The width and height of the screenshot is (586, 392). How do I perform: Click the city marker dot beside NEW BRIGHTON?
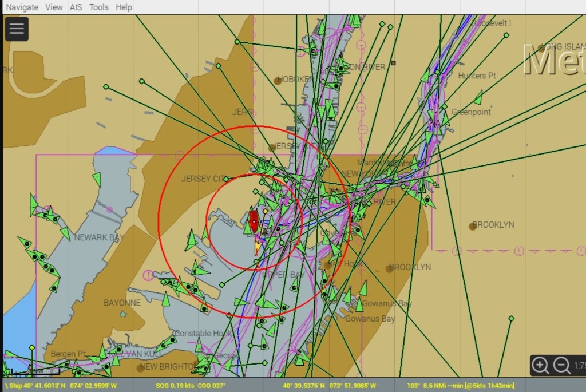coord(141,368)
